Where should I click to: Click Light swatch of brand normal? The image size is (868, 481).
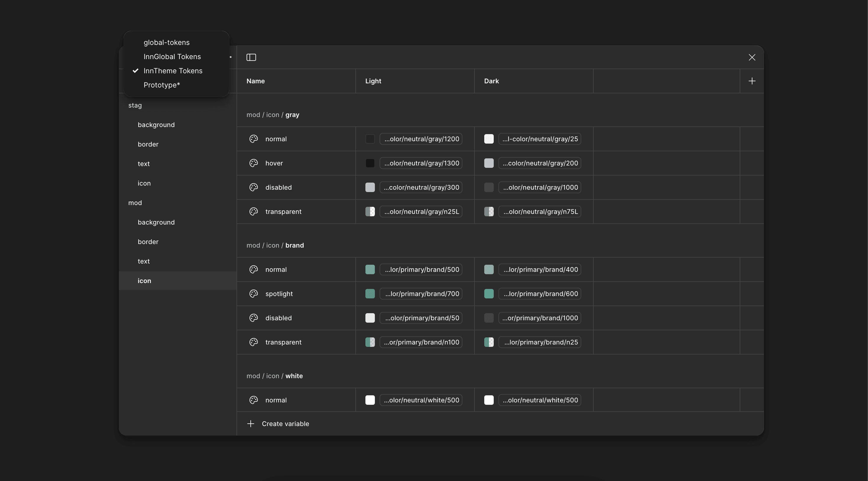(x=370, y=269)
